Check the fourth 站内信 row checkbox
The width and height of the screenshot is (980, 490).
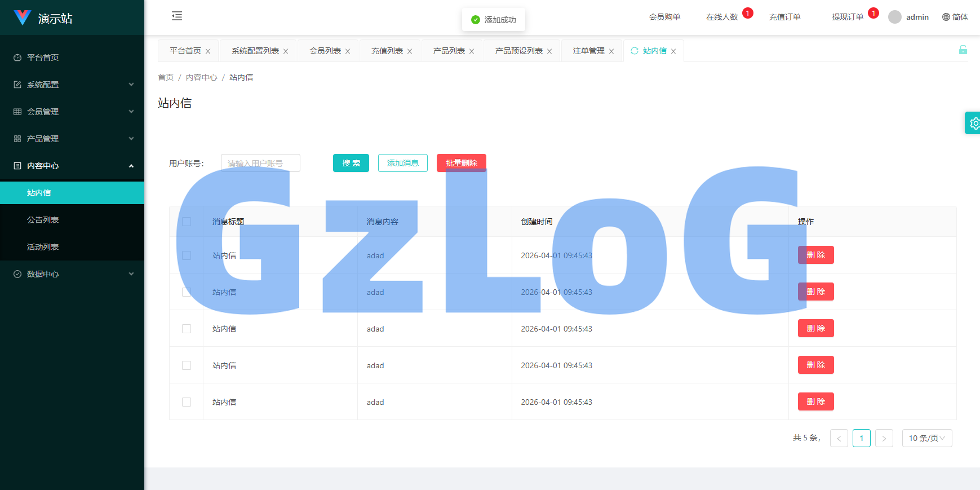[x=187, y=365]
